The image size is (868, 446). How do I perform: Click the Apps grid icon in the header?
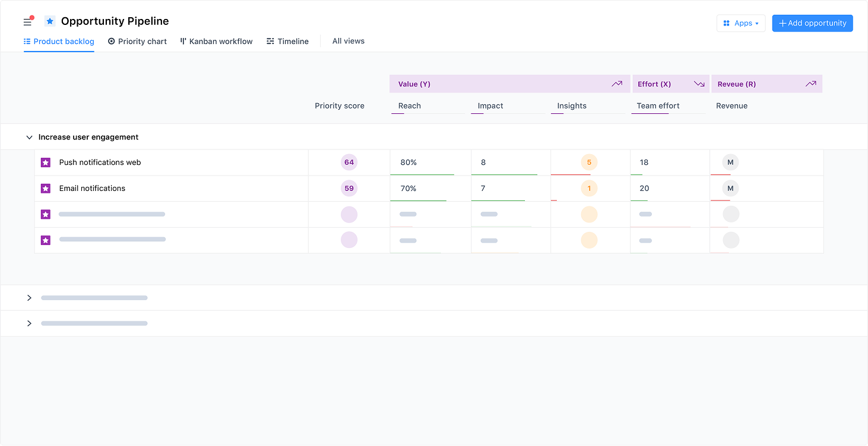click(x=728, y=23)
